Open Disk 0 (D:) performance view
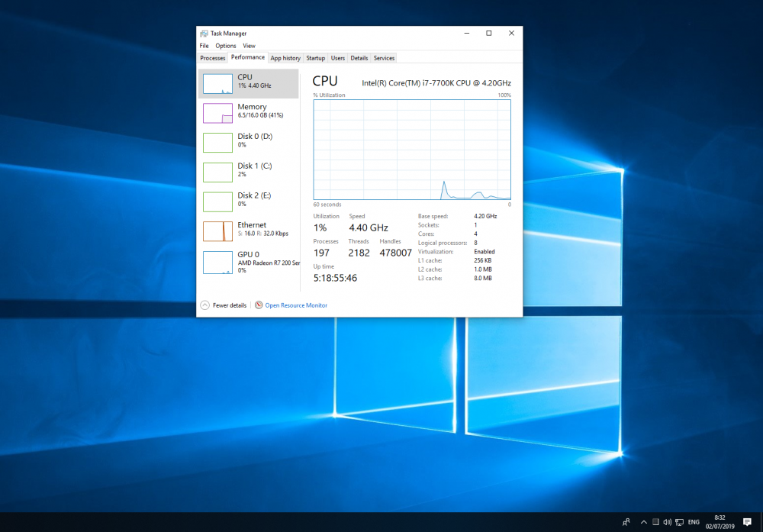This screenshot has height=532, width=763. point(248,142)
